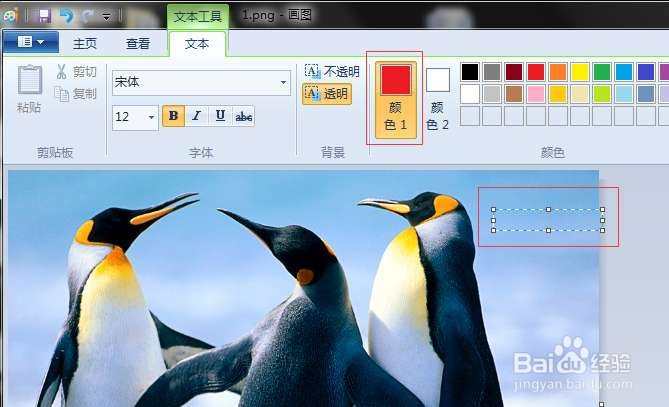Switch to the 查看 tab

tap(138, 44)
